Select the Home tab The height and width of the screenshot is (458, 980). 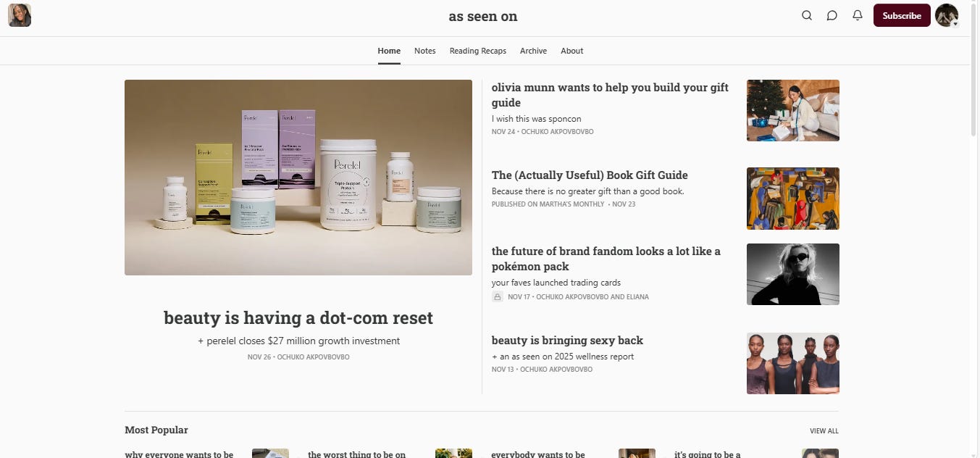point(389,51)
